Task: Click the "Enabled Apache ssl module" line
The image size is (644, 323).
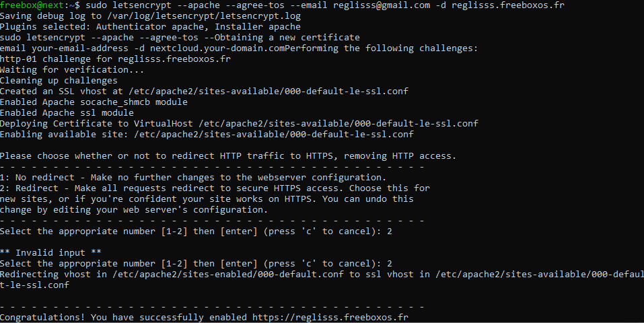Action: click(x=67, y=113)
